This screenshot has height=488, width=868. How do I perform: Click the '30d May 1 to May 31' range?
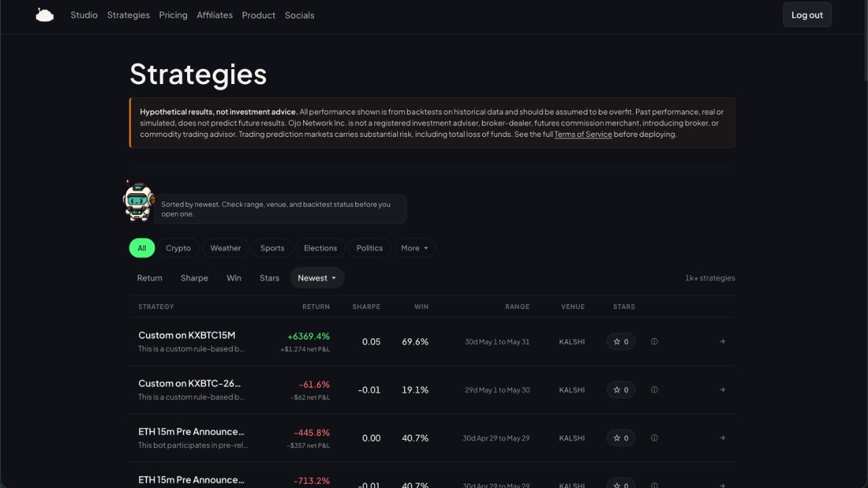[x=497, y=342]
